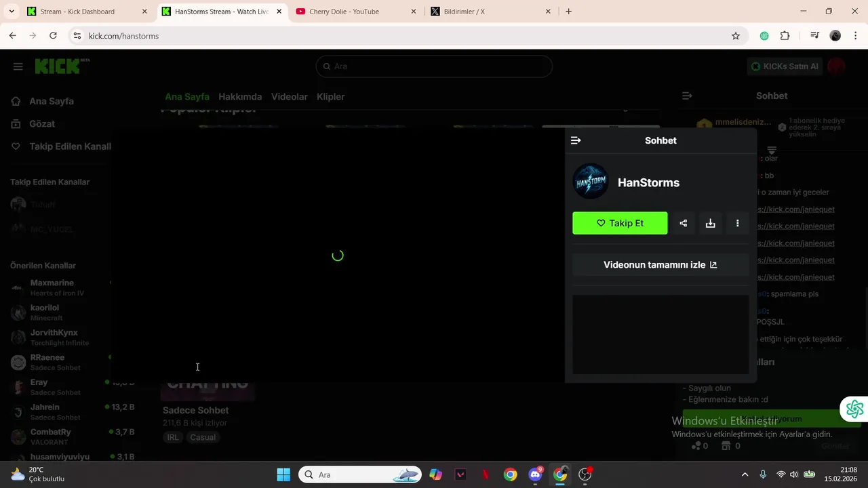Image resolution: width=868 pixels, height=488 pixels.
Task: Open the Discord taskbar icon
Action: [x=535, y=474]
